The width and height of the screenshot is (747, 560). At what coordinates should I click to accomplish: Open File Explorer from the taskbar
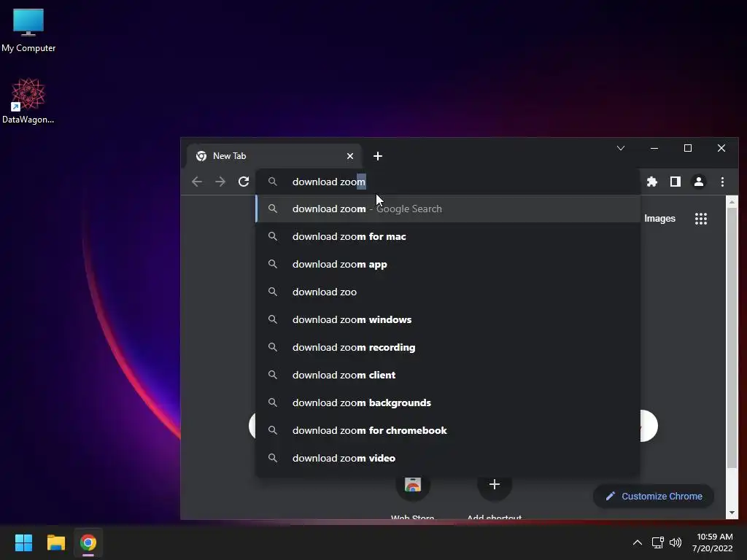coord(55,542)
